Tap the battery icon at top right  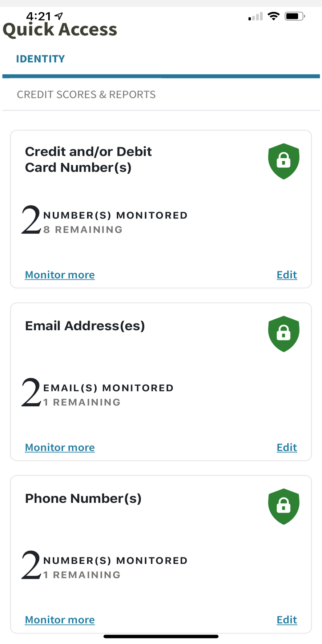294,16
